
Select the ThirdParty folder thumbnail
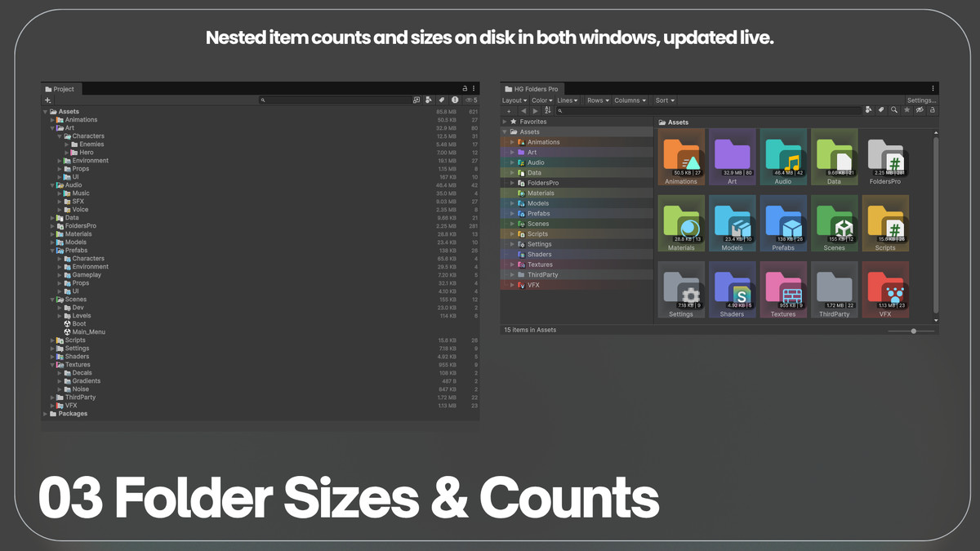(834, 289)
